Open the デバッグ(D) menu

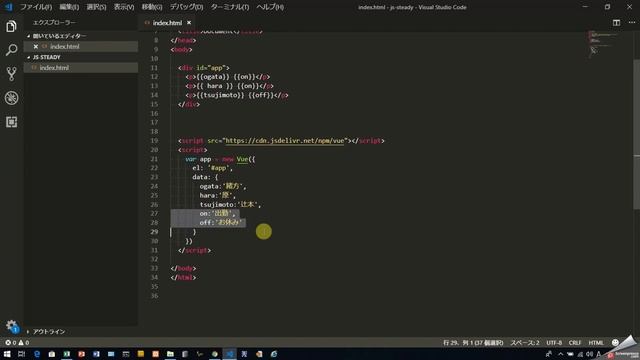point(187,7)
